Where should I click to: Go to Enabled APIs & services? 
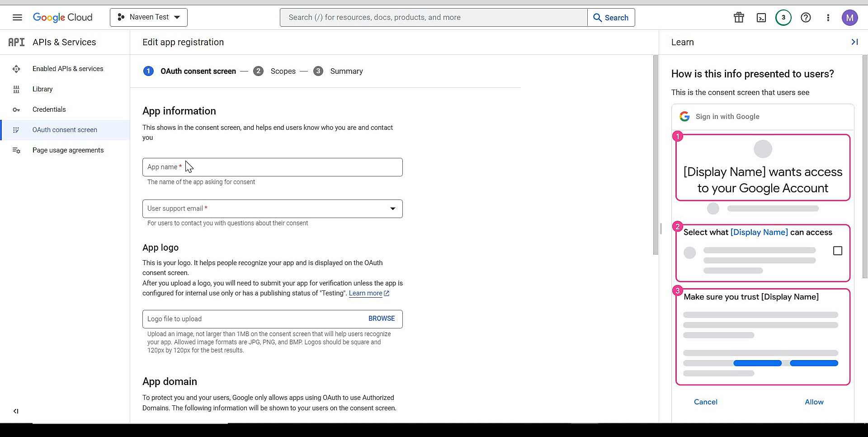tap(68, 69)
